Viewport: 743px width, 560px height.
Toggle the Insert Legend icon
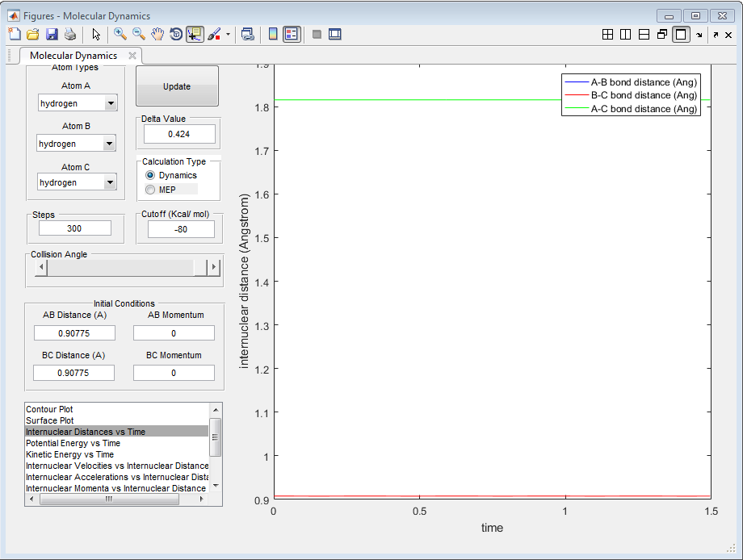pos(292,34)
